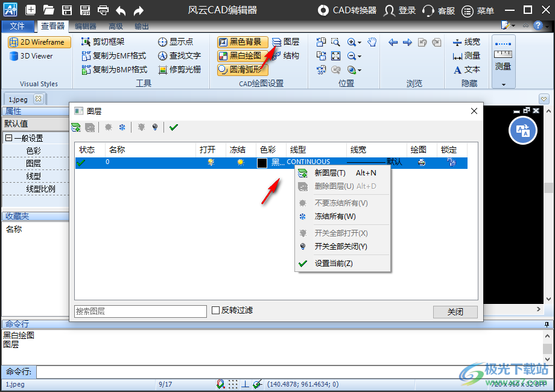555x392 pixels.
Task: Choose 新图层(T) from context menu
Action: (343, 173)
